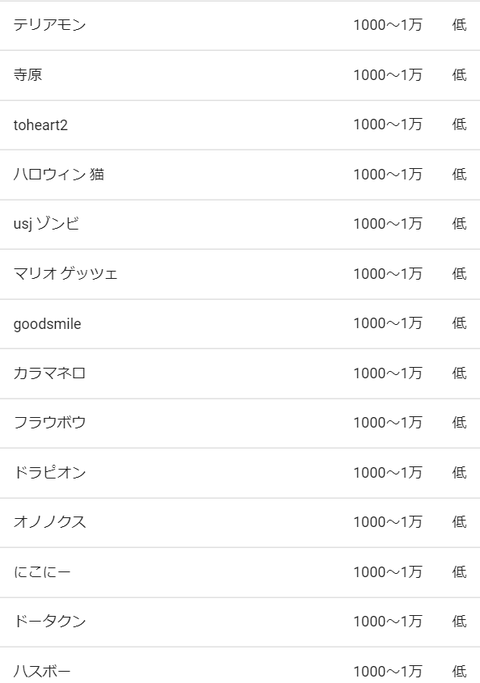This screenshot has height=683, width=480.
Task: Choose the ドータクン keyword
Action: pos(50,622)
